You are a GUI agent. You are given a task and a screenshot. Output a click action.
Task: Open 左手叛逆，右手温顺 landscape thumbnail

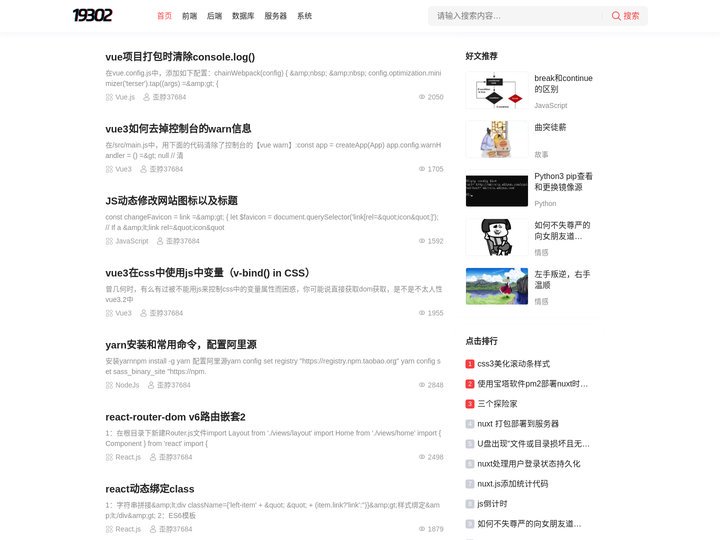(x=497, y=287)
